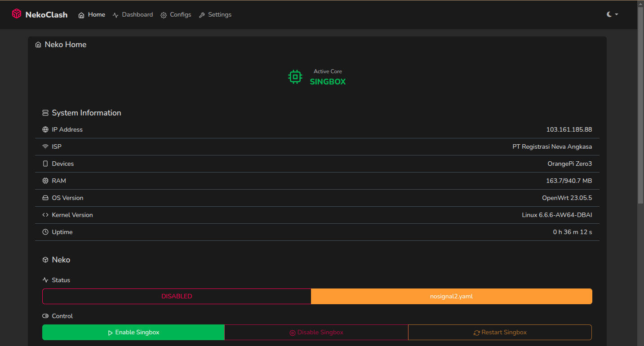Open the Settings page
The width and height of the screenshot is (644, 346).
pyautogui.click(x=215, y=15)
